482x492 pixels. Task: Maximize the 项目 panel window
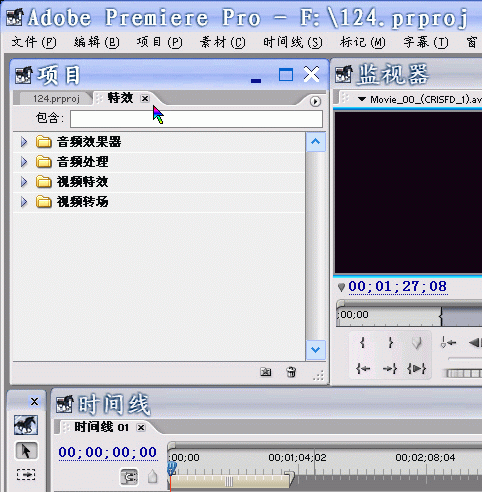(286, 75)
